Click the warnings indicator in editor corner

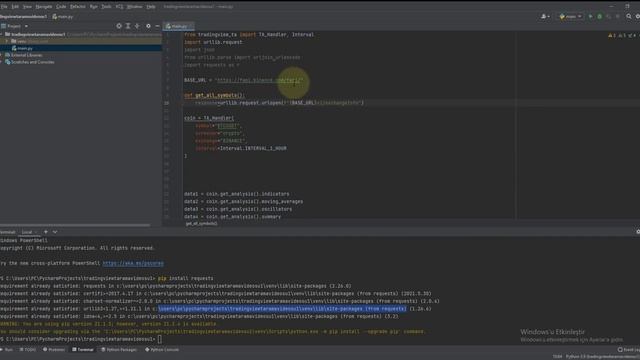[622, 36]
